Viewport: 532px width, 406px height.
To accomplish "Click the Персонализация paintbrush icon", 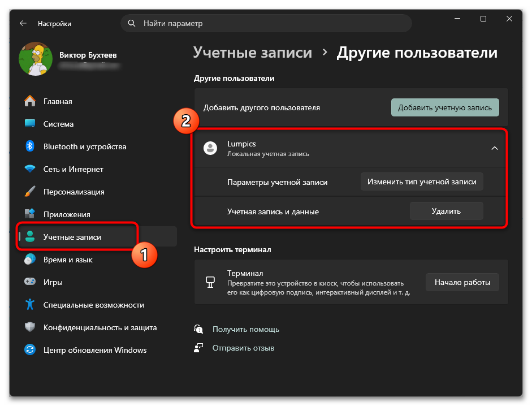I will point(30,192).
